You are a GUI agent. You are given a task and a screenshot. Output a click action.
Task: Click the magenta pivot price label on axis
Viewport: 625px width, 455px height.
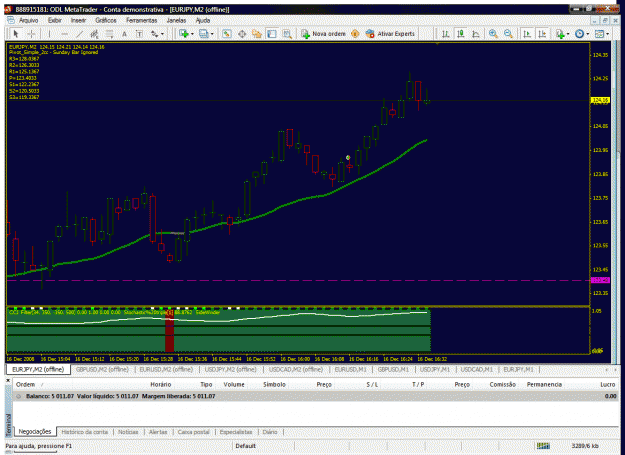point(600,280)
